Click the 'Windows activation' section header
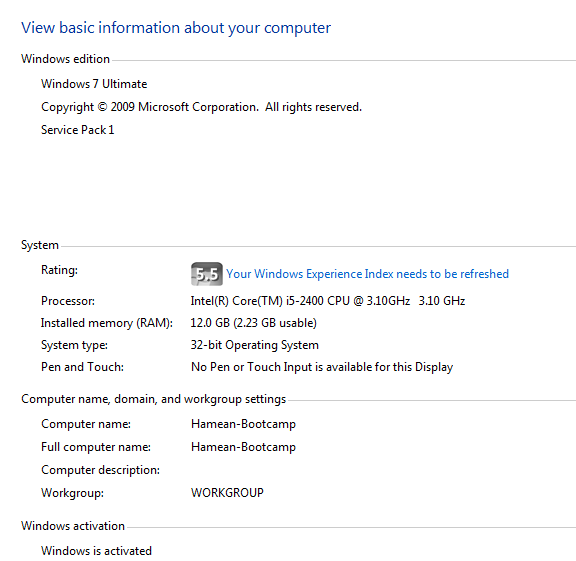The height and width of the screenshot is (561, 576). point(73,526)
